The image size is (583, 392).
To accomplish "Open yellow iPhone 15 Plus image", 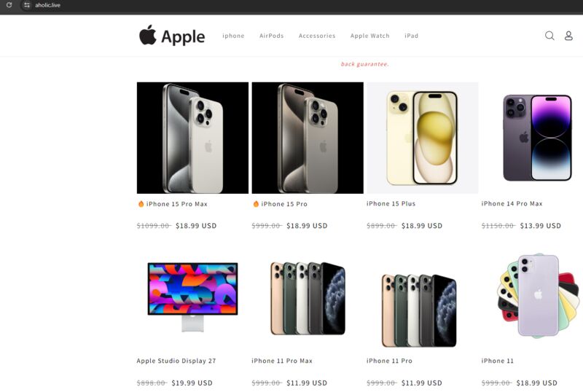I will pos(423,138).
